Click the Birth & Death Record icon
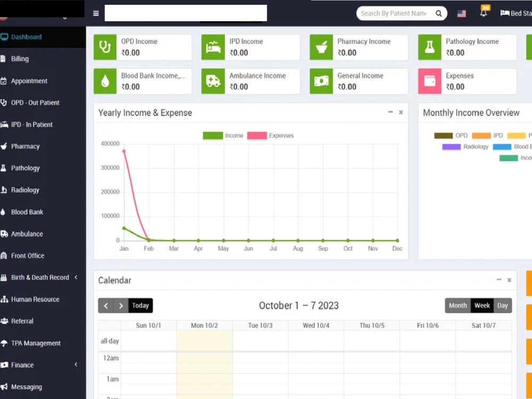This screenshot has height=399, width=532. (x=4, y=278)
